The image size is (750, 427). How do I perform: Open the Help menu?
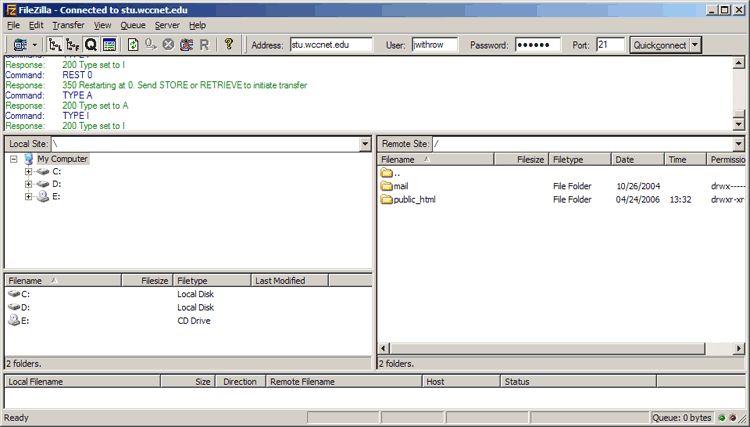[x=197, y=25]
